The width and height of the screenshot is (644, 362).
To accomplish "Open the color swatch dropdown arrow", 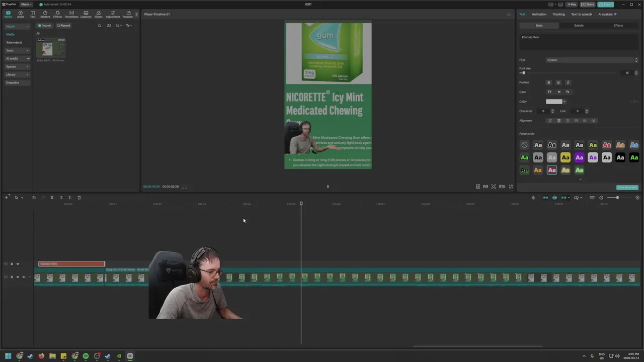I will pos(565,102).
